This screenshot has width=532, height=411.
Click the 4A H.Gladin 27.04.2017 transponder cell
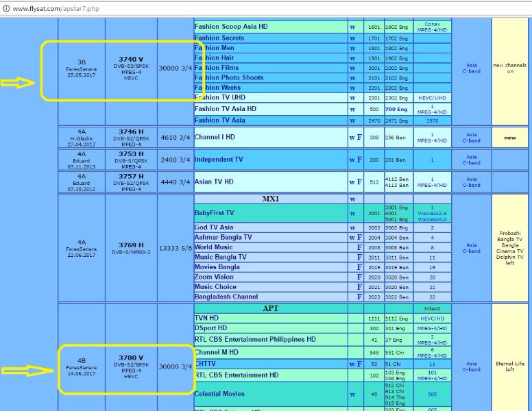(82, 138)
